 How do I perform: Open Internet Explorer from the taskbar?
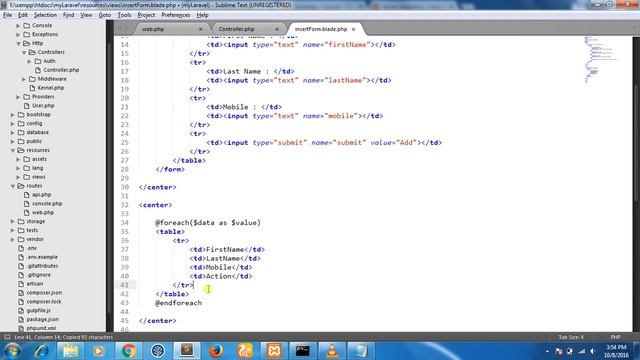[x=41, y=351]
